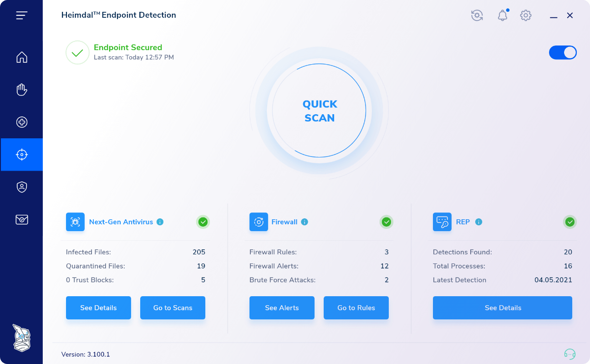Click the Firewall green status checkmark
The height and width of the screenshot is (364, 590).
pos(387,222)
